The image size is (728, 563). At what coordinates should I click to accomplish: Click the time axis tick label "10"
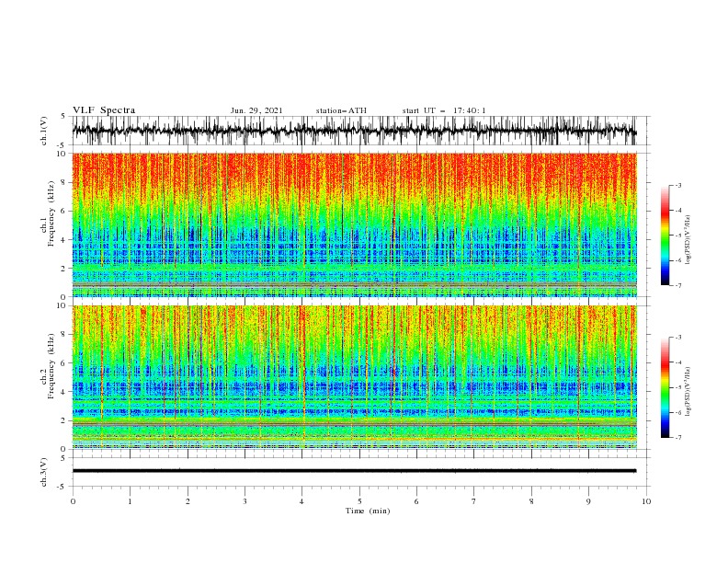(646, 501)
